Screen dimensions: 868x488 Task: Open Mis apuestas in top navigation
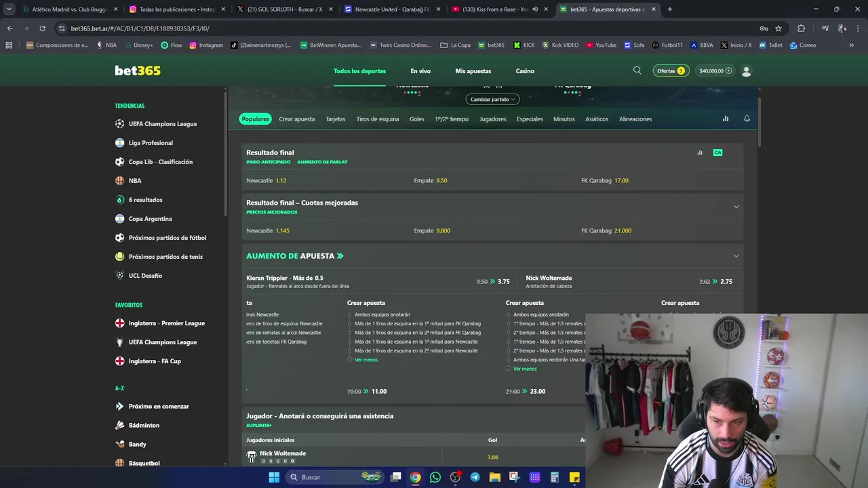473,71
